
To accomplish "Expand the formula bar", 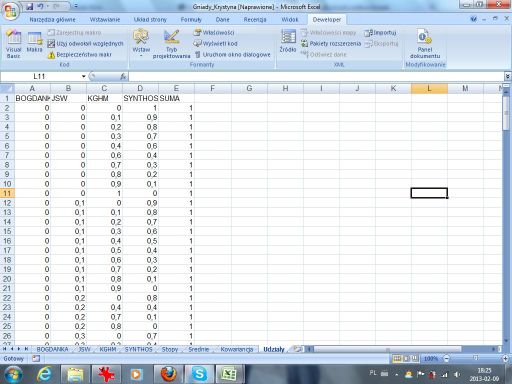I will tap(507, 77).
